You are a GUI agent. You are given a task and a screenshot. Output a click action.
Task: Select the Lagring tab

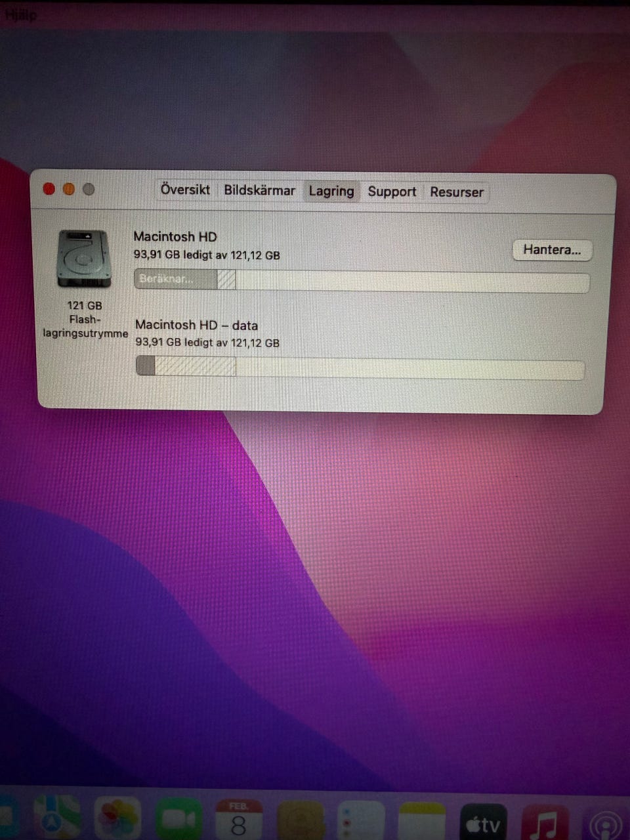click(x=331, y=191)
